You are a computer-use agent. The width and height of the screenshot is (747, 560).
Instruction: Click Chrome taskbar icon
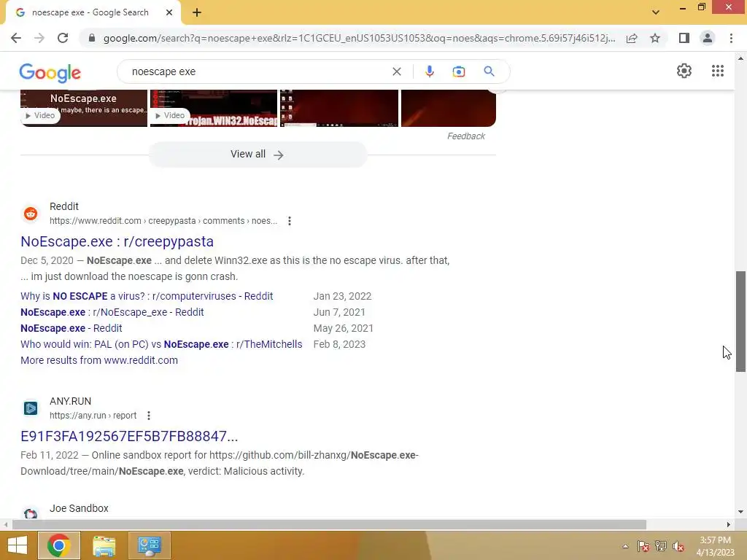click(59, 545)
